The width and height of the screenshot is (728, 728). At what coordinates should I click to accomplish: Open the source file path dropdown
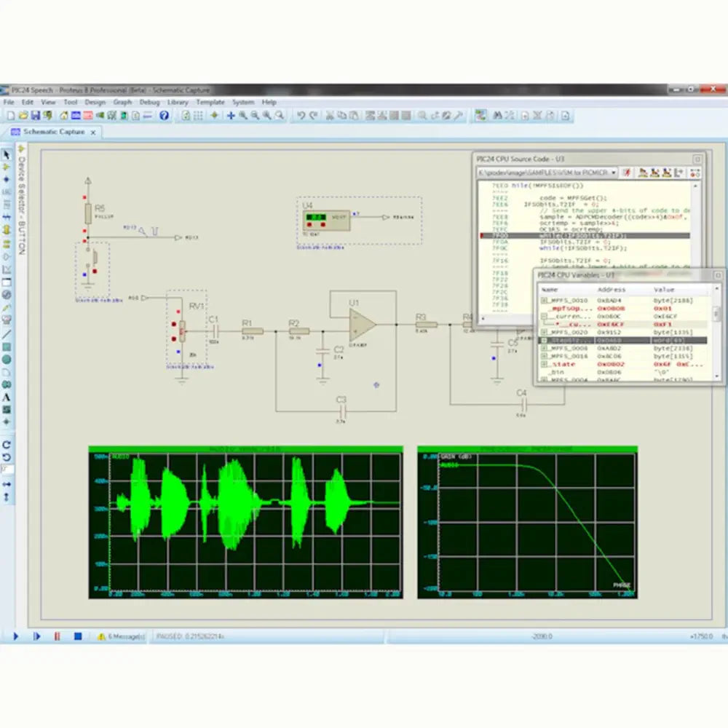point(614,173)
